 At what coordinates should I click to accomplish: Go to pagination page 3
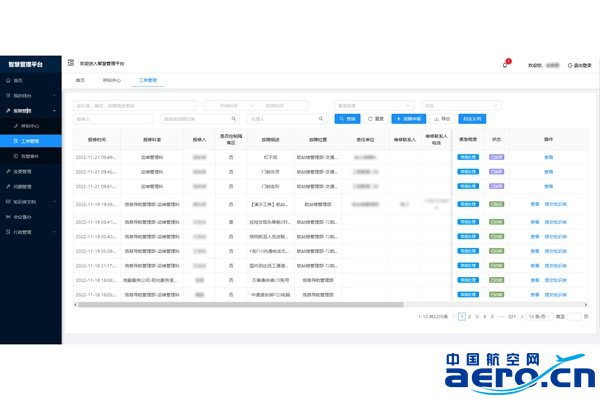(x=477, y=317)
